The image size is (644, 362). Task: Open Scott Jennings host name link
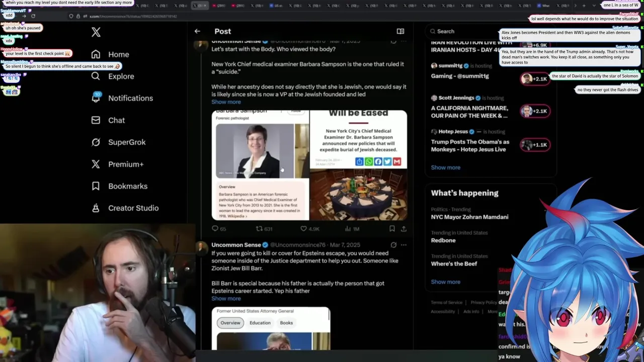click(456, 98)
